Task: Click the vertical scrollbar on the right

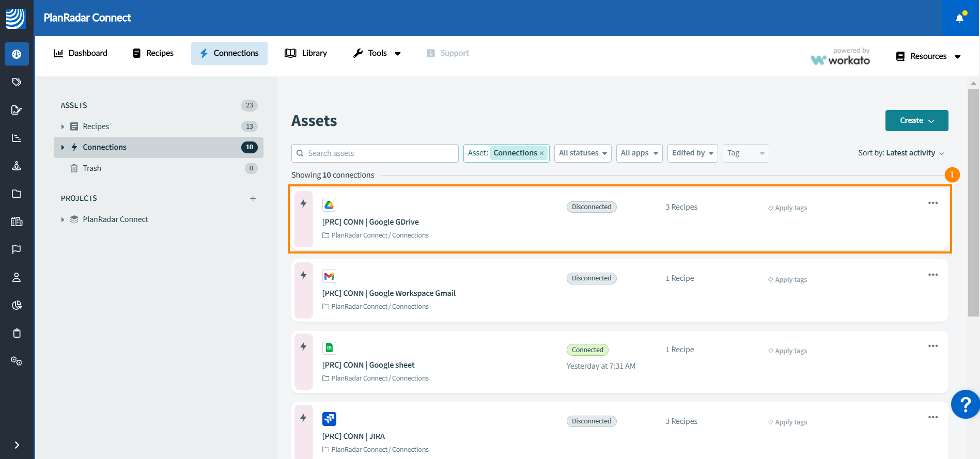Action: [973, 202]
